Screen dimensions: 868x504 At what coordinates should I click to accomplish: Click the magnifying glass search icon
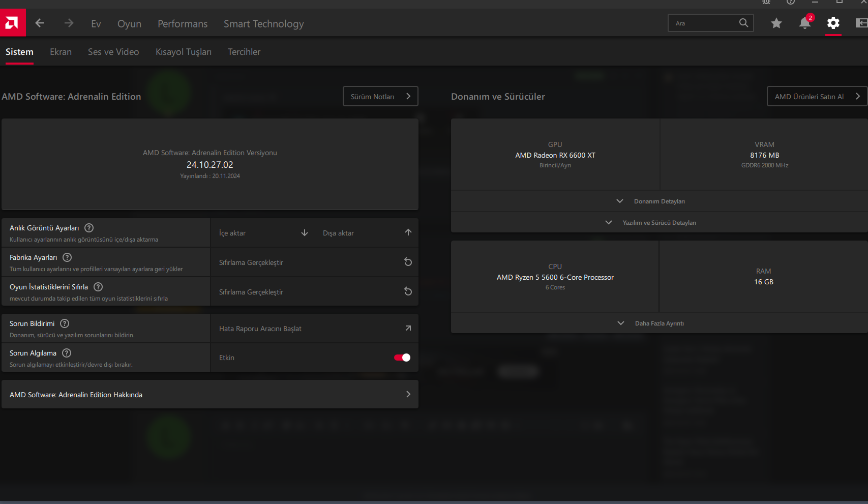[x=743, y=23]
